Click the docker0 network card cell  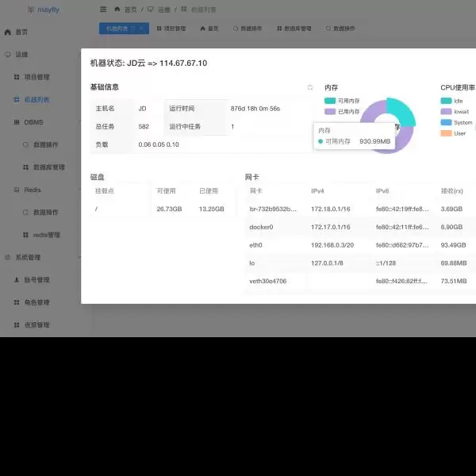(261, 227)
